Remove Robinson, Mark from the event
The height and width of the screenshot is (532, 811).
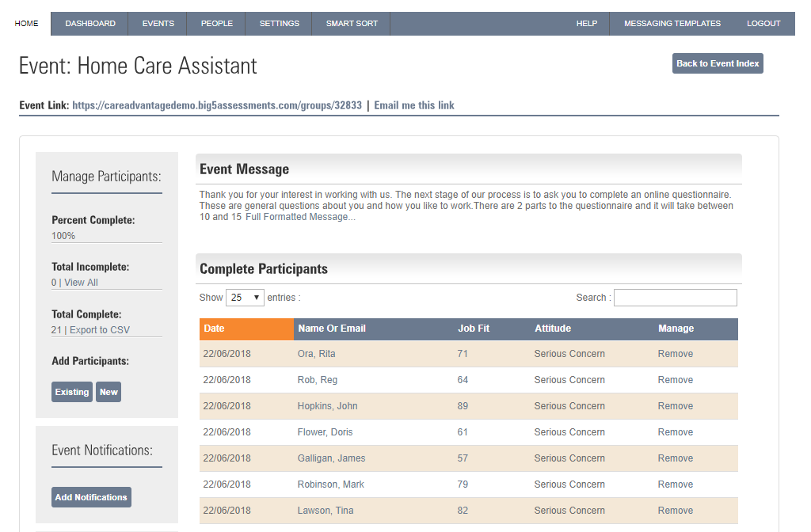point(675,484)
